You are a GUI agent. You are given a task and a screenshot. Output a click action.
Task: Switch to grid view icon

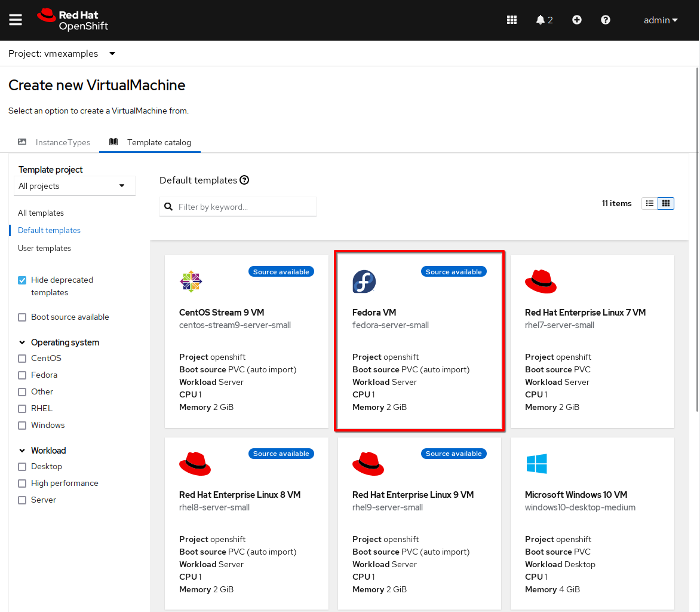665,203
